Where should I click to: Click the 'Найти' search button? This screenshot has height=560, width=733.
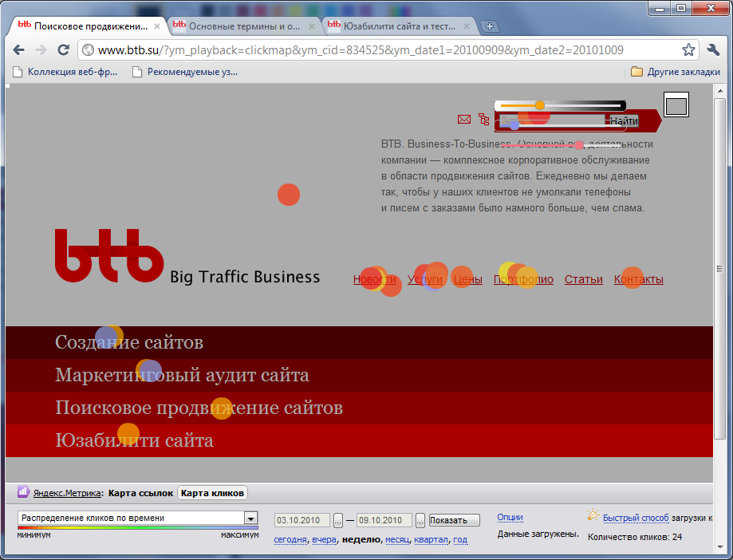pos(624,121)
